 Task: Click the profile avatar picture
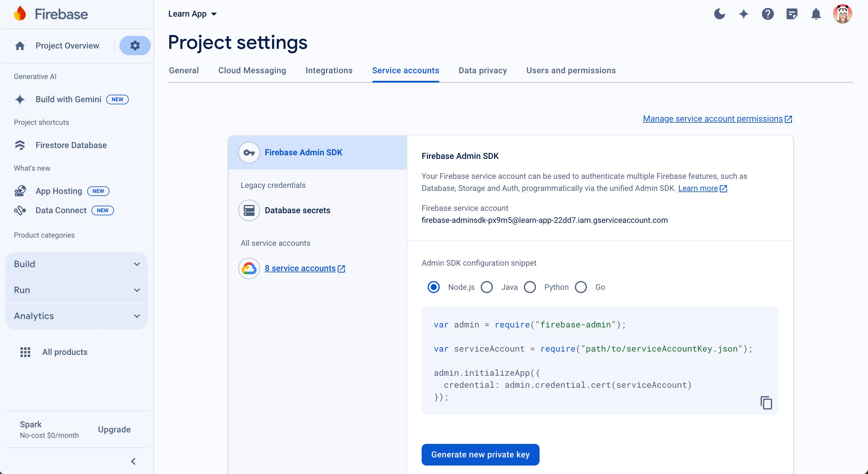point(843,14)
